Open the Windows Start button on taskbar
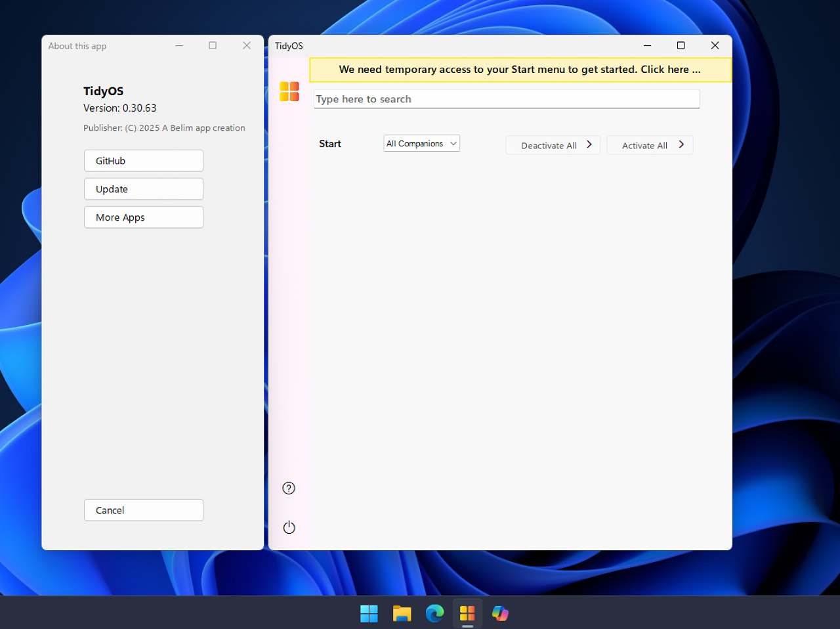The image size is (840, 629). (x=369, y=613)
